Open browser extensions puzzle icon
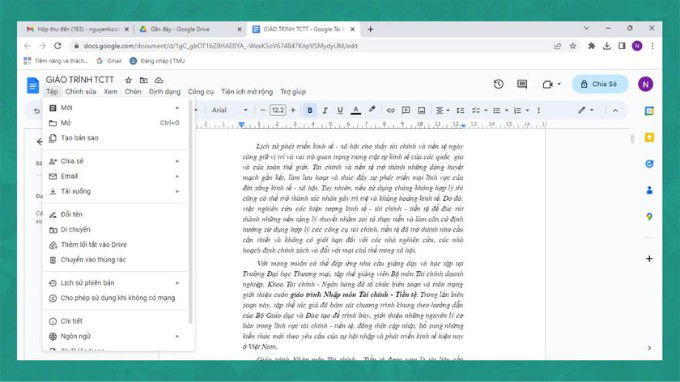Viewport: 680px width, 382px height. (591, 46)
